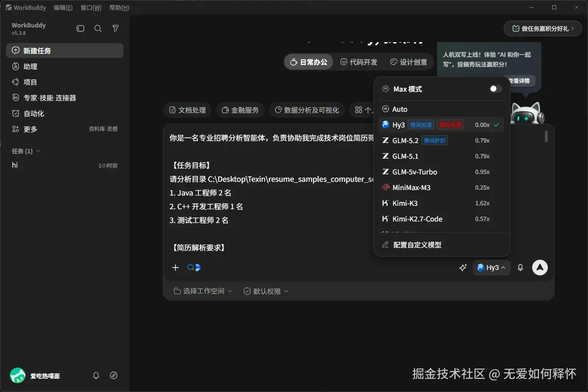Open the search icon in the sidebar header
The width and height of the screenshot is (588, 392).
click(98, 29)
